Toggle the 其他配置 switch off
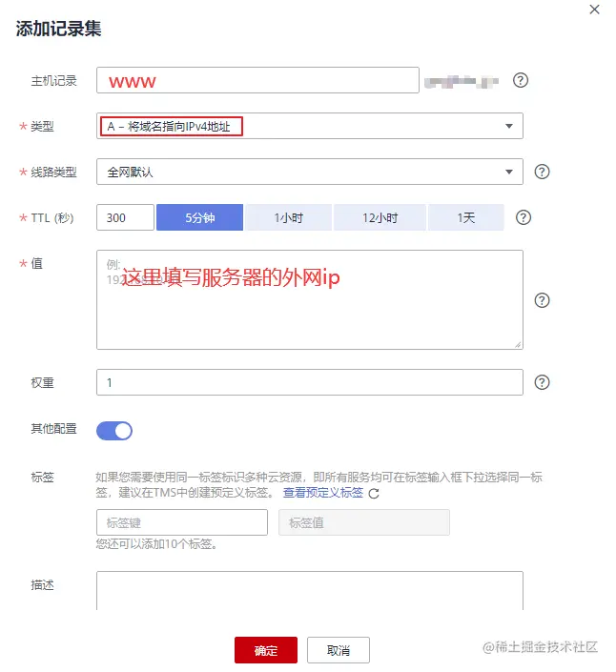The width and height of the screenshot is (616, 672). point(114,431)
